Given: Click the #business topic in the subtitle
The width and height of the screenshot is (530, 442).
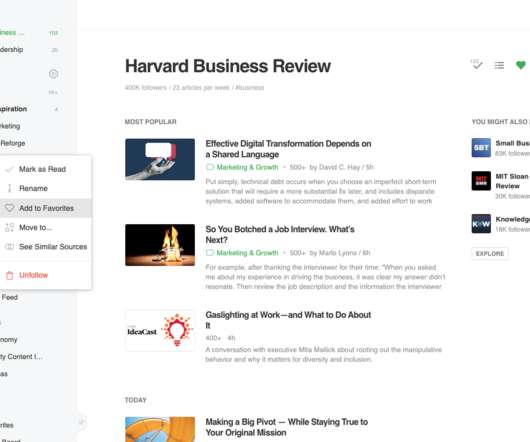Looking at the screenshot, I should pos(249,88).
